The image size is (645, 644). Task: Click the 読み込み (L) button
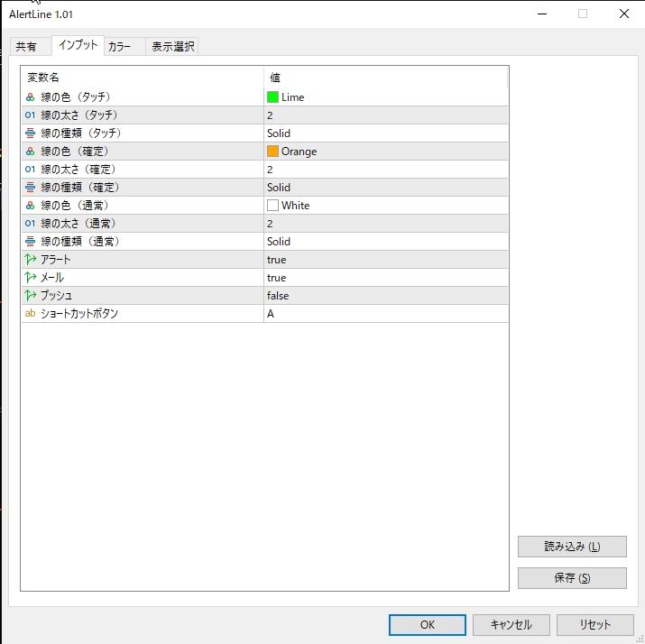pyautogui.click(x=572, y=547)
